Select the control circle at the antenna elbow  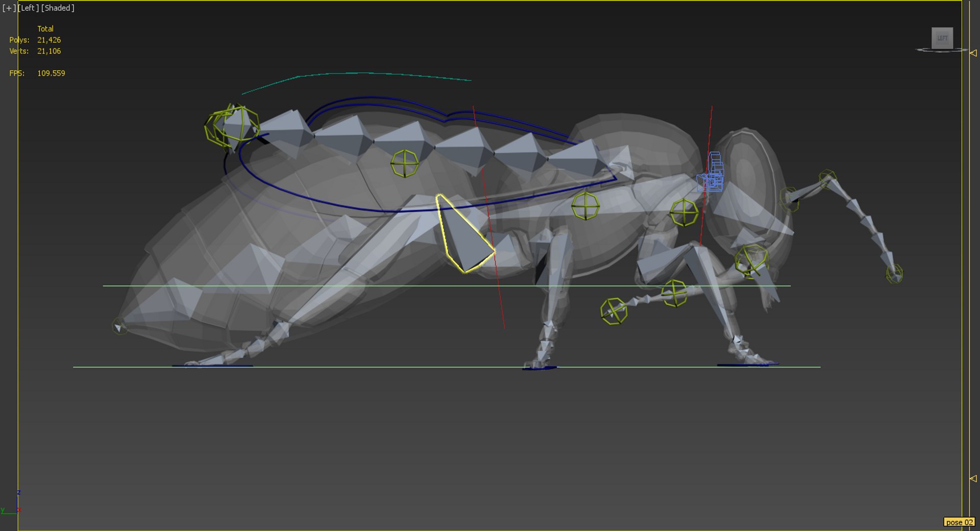click(827, 178)
